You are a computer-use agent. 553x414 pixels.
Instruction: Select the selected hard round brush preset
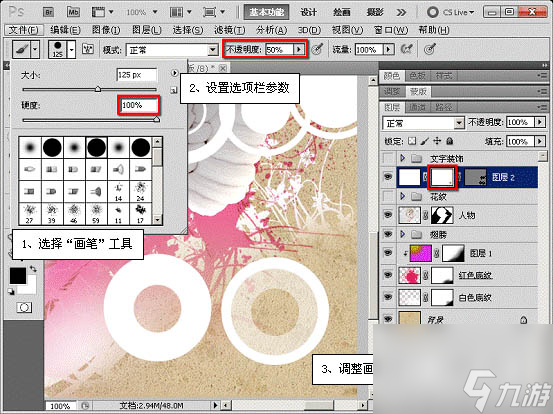pos(96,147)
